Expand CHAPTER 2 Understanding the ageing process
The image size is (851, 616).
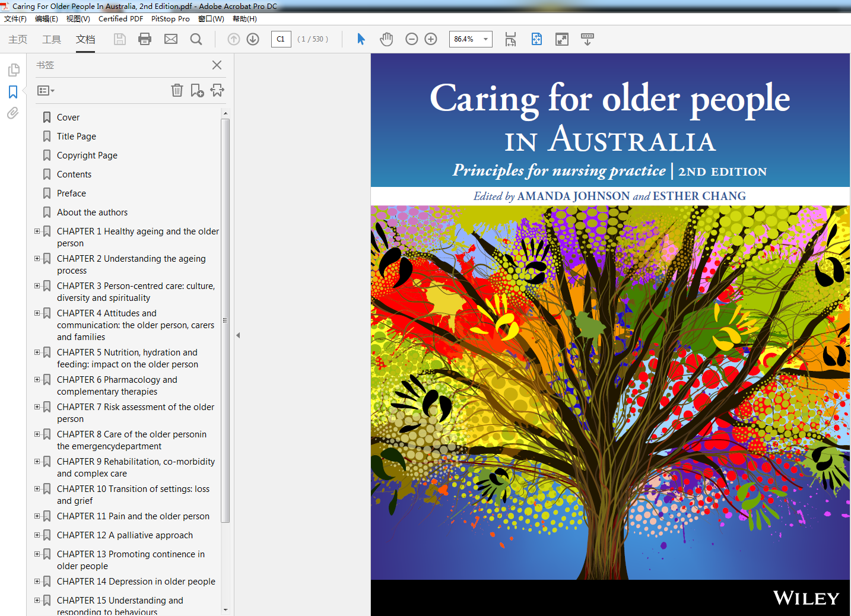point(37,259)
